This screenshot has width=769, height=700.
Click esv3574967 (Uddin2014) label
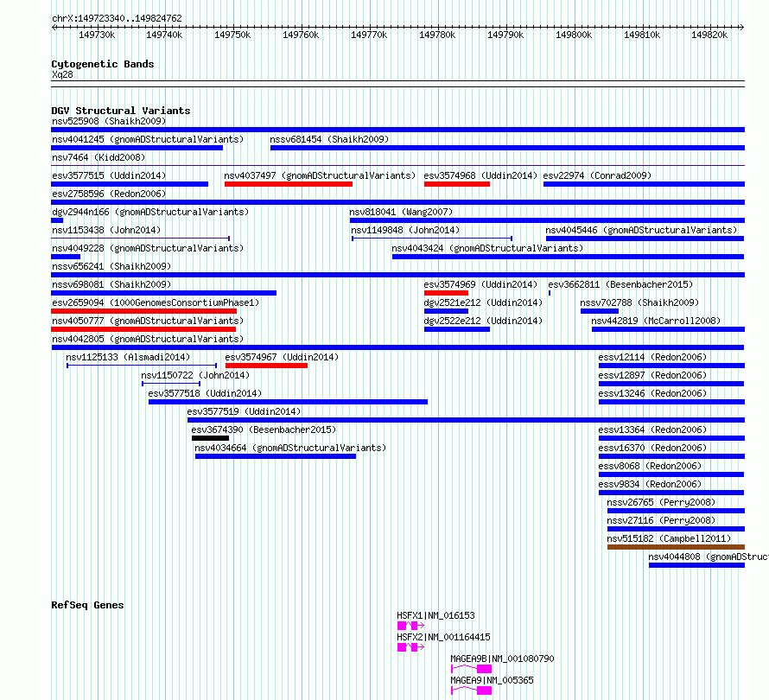click(x=282, y=357)
